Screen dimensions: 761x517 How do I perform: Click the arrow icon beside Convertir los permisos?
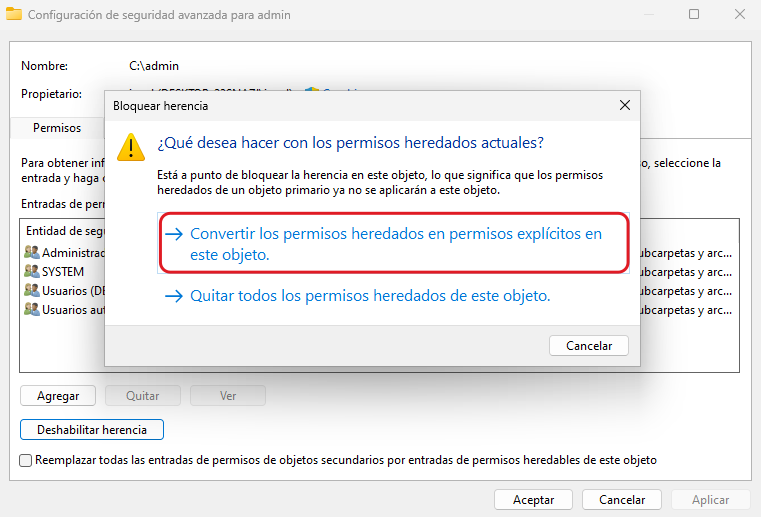(174, 234)
